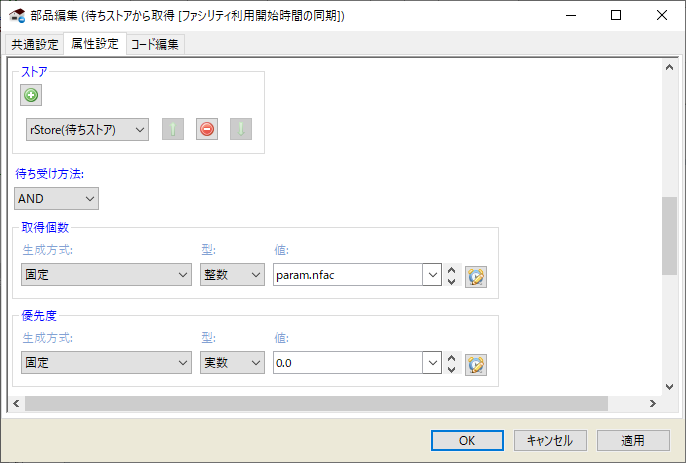
Task: Open the 実数 type dropdown
Action: pos(231,363)
